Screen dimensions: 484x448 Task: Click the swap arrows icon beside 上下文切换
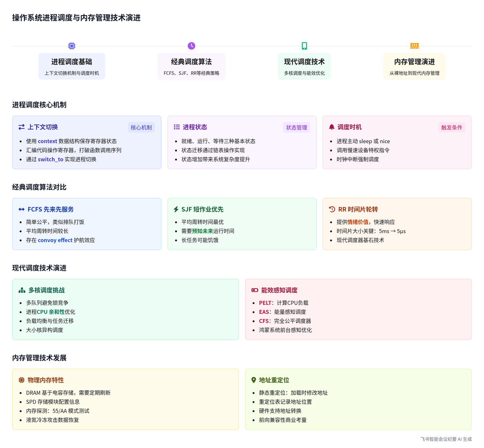click(x=22, y=127)
